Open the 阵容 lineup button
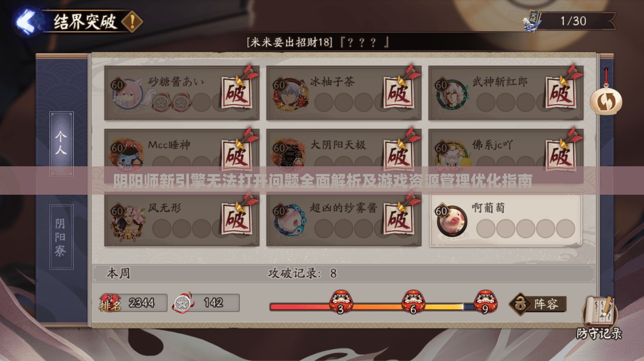644x361 pixels. click(538, 304)
